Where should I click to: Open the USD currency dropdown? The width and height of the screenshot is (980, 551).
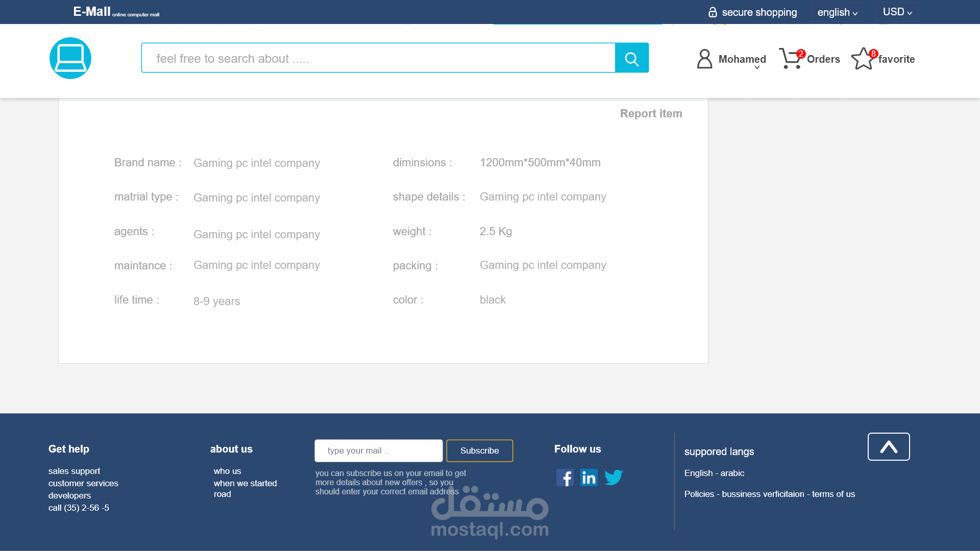(897, 12)
